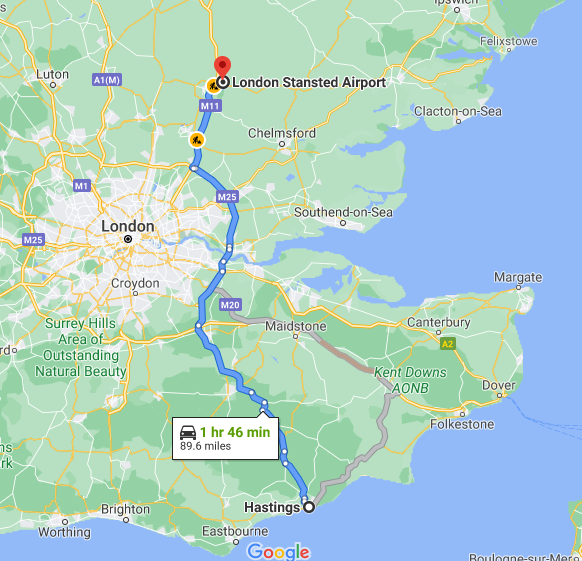The height and width of the screenshot is (561, 582).
Task: Click the roadworks warning icon on M11
Action: (x=197, y=140)
